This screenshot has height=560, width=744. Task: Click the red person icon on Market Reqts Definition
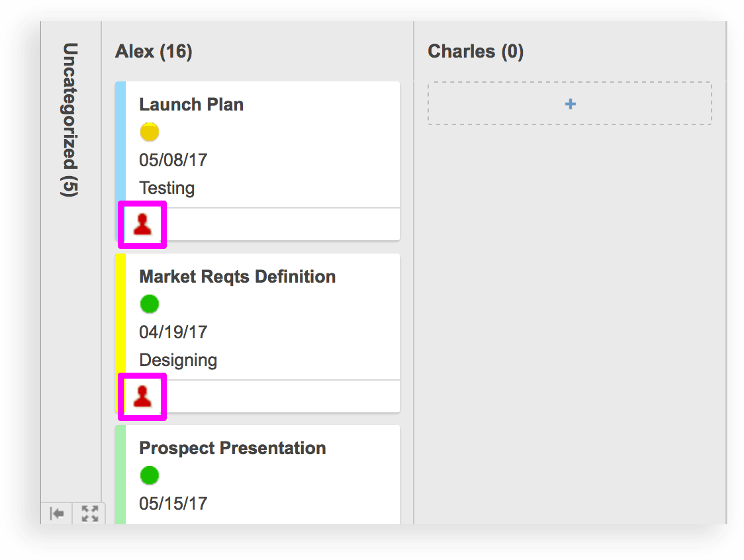pos(142,397)
